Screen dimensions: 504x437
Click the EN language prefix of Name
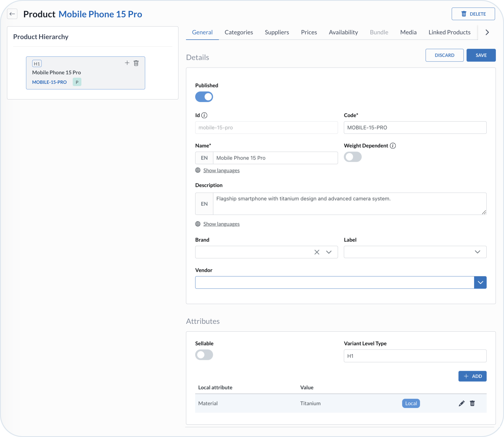tap(204, 158)
